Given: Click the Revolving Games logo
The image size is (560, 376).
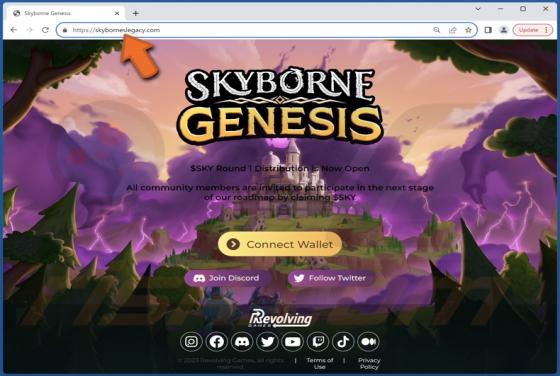Looking at the screenshot, I should pyautogui.click(x=280, y=318).
